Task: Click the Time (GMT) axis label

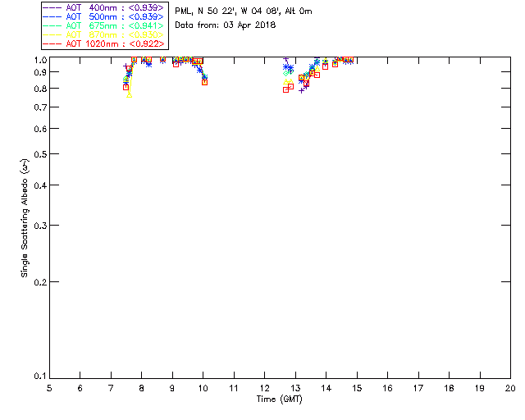Action: point(280,399)
